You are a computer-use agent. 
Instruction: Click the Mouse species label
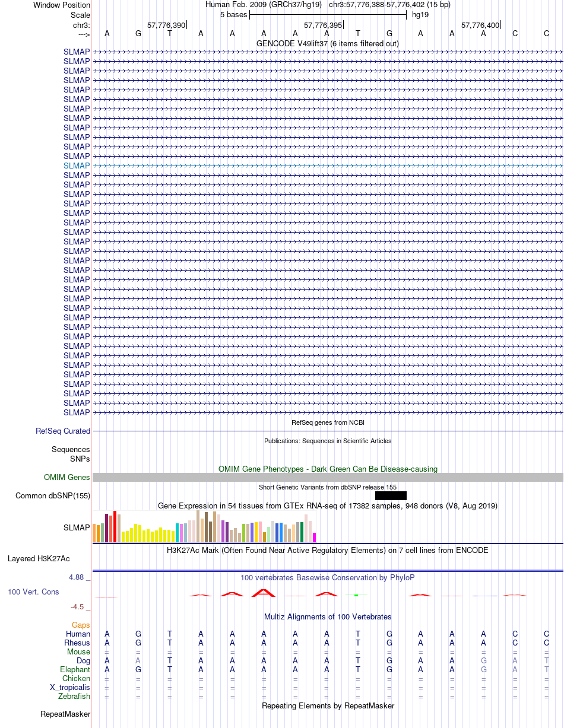click(78, 651)
